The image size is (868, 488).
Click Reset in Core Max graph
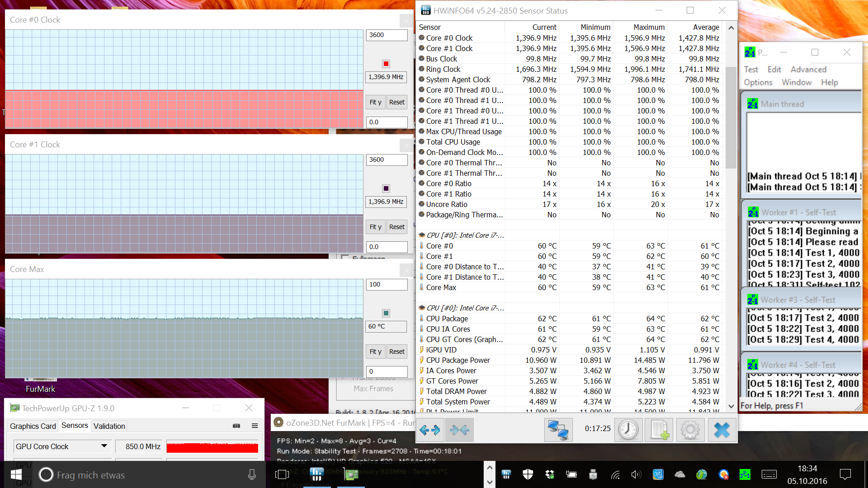[x=397, y=352]
